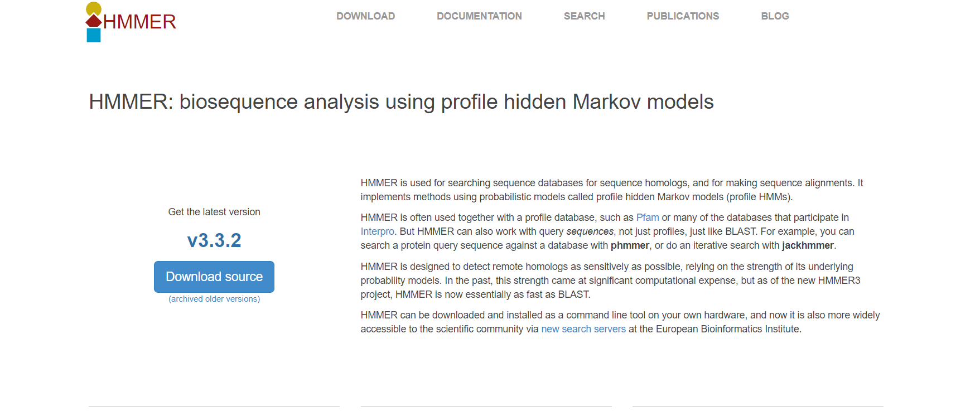980x411 pixels.
Task: Open the Interpro link
Action: point(378,231)
